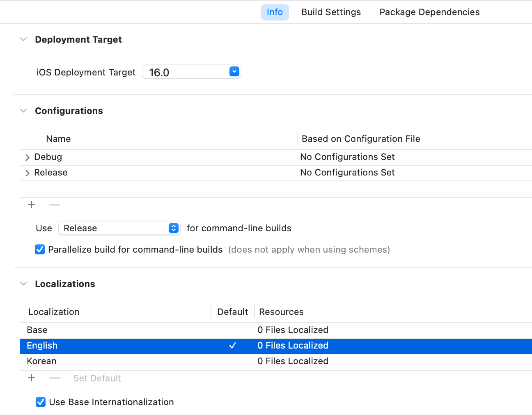
Task: Collapse the Configurations section
Action: (24, 111)
